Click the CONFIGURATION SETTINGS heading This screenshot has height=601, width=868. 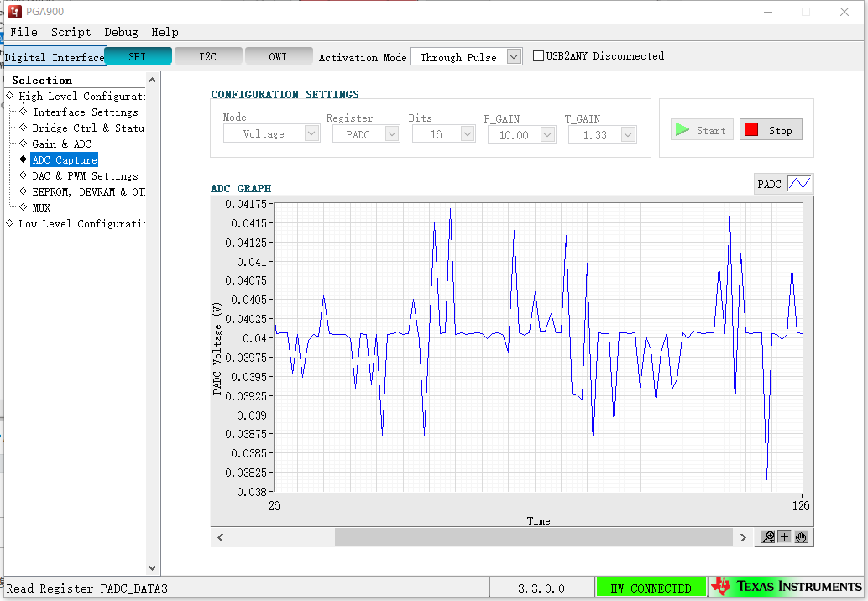[285, 95]
